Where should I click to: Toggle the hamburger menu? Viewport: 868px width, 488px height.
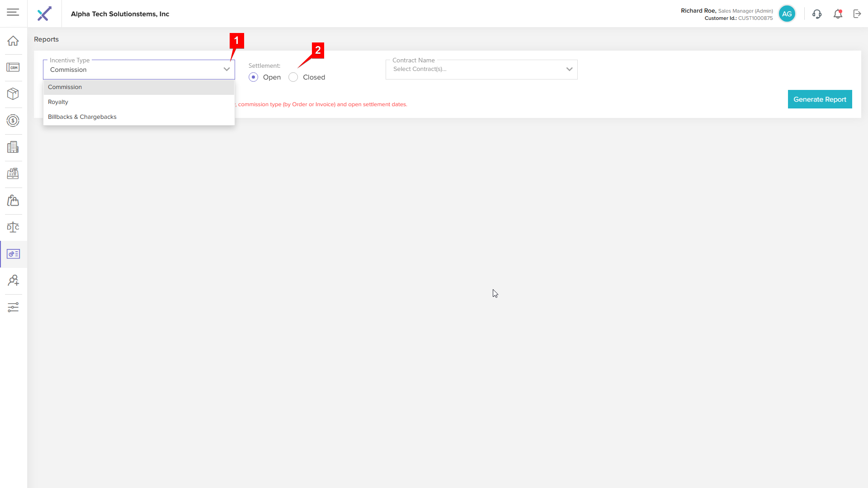tap(13, 12)
